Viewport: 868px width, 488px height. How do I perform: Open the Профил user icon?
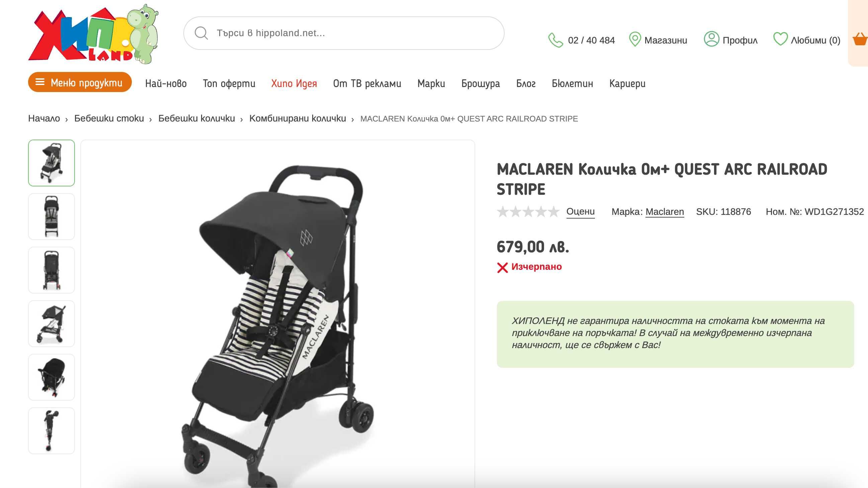click(x=711, y=39)
